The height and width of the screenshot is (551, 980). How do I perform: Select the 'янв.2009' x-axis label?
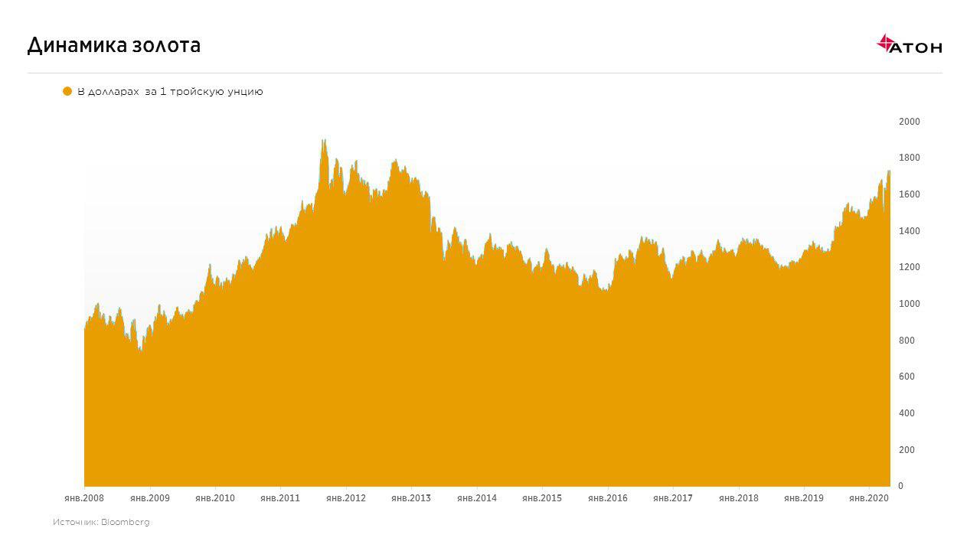tap(149, 498)
